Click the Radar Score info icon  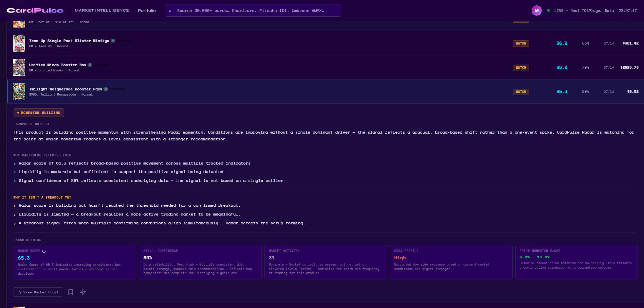(x=44, y=251)
